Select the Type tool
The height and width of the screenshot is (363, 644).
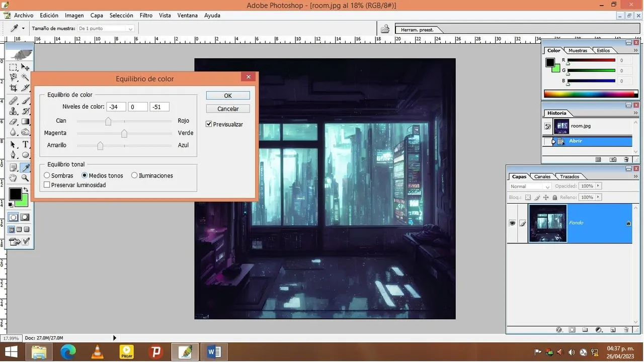[25, 145]
